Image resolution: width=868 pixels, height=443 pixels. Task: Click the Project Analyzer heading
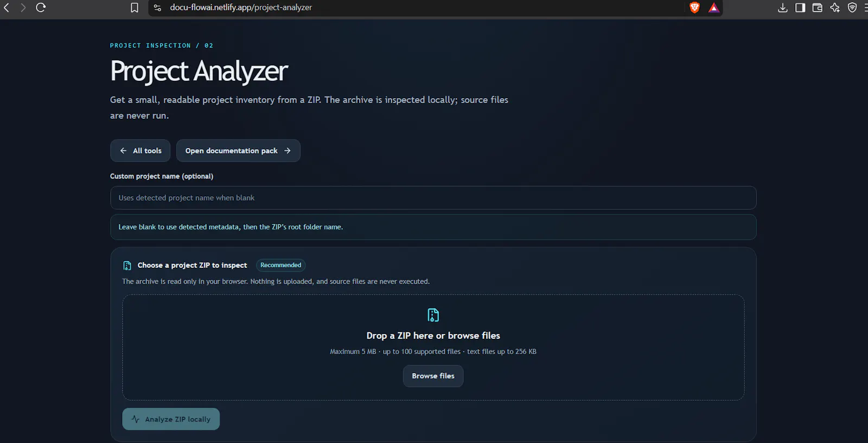[x=199, y=71]
